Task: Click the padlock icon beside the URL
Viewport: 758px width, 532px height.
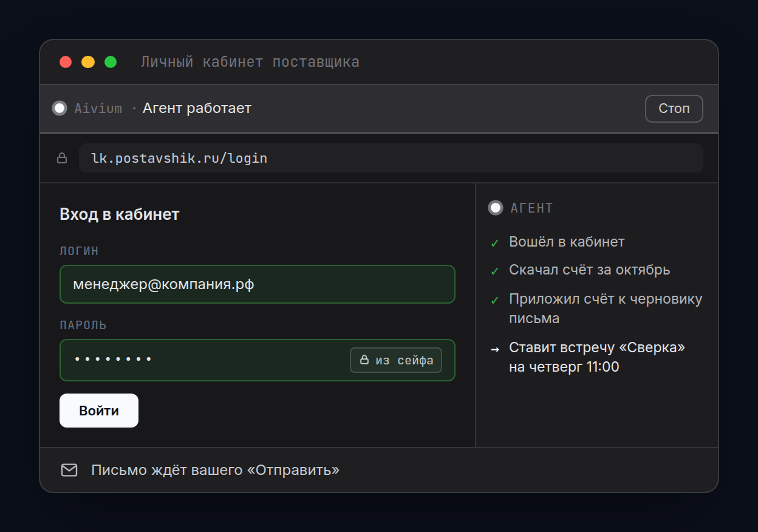Action: point(62,159)
